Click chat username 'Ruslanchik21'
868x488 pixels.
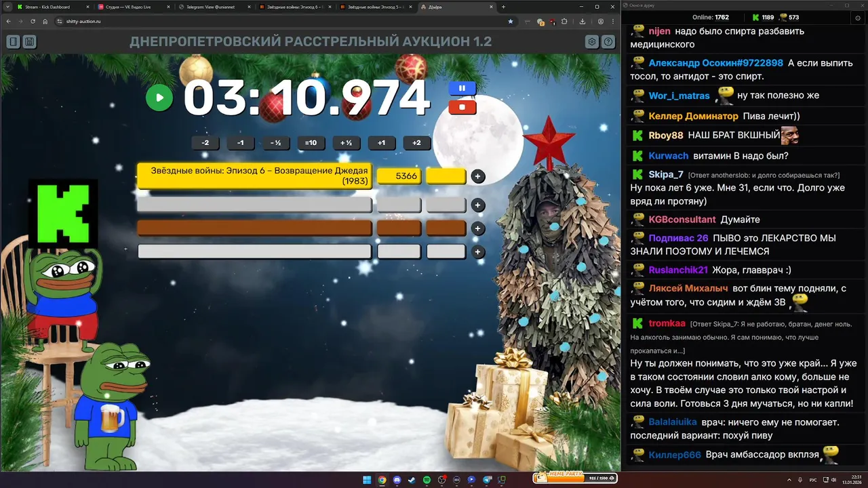(x=678, y=270)
